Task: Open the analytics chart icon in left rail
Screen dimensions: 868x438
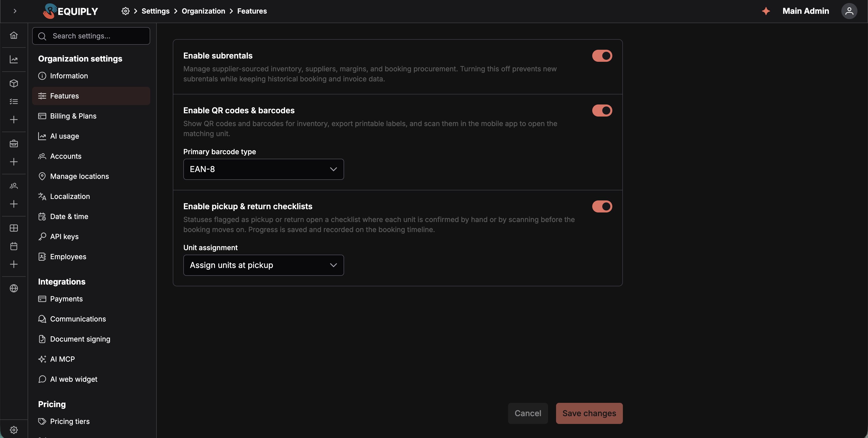Action: point(14,59)
